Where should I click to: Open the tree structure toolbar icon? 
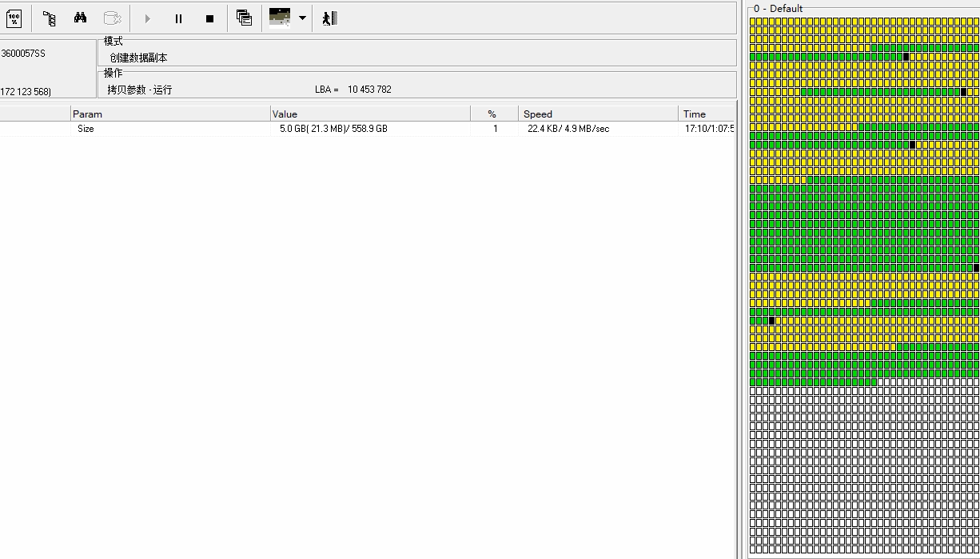[x=49, y=18]
